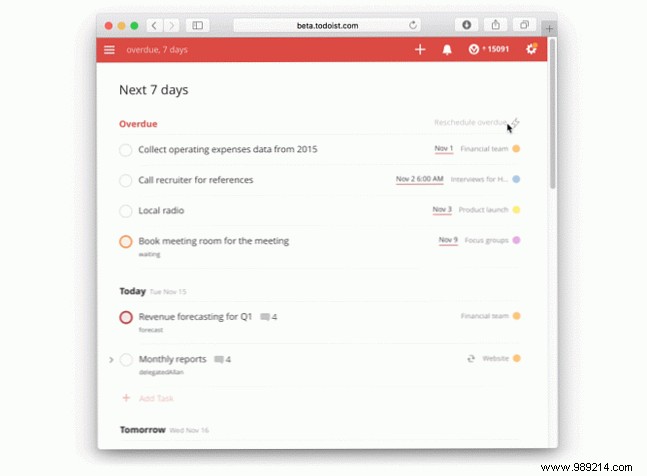647x476 pixels.
Task: Mark Monthly reports task complete
Action: point(126,359)
